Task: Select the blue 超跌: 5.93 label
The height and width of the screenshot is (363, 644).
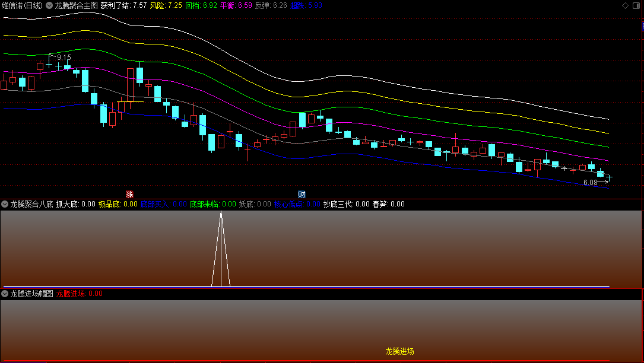Action: coord(306,5)
